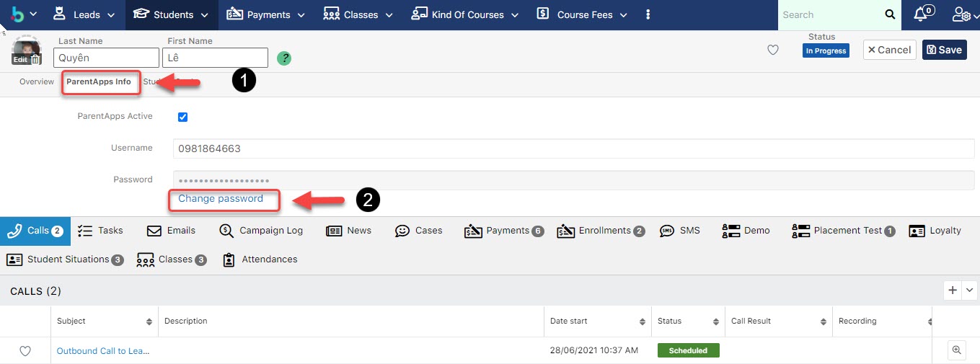Switch to the Overview tab
The height and width of the screenshot is (364, 980).
pyautogui.click(x=37, y=81)
